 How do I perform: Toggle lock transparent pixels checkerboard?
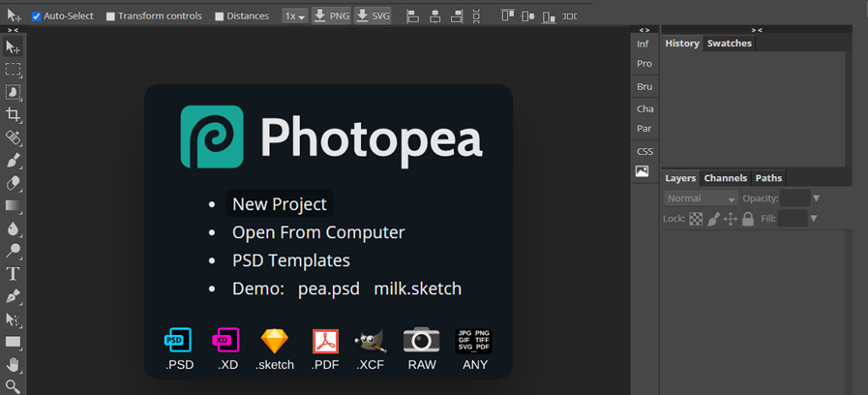(696, 220)
